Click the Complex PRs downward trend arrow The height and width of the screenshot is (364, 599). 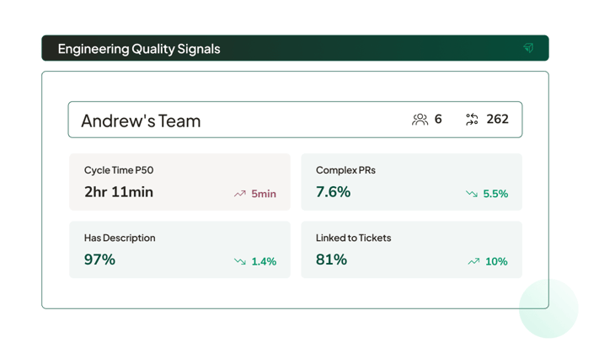tap(472, 194)
